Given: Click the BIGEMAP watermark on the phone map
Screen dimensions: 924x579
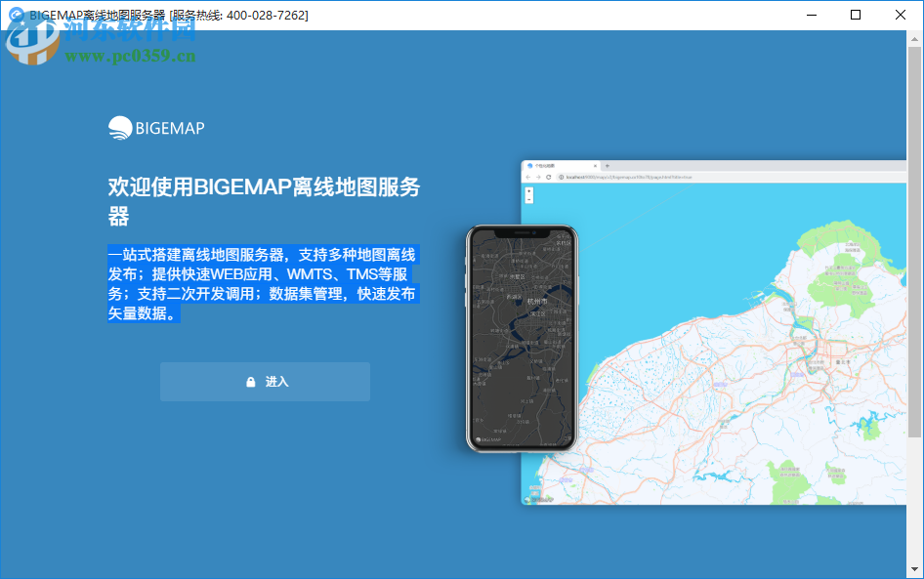Looking at the screenshot, I should tap(488, 439).
